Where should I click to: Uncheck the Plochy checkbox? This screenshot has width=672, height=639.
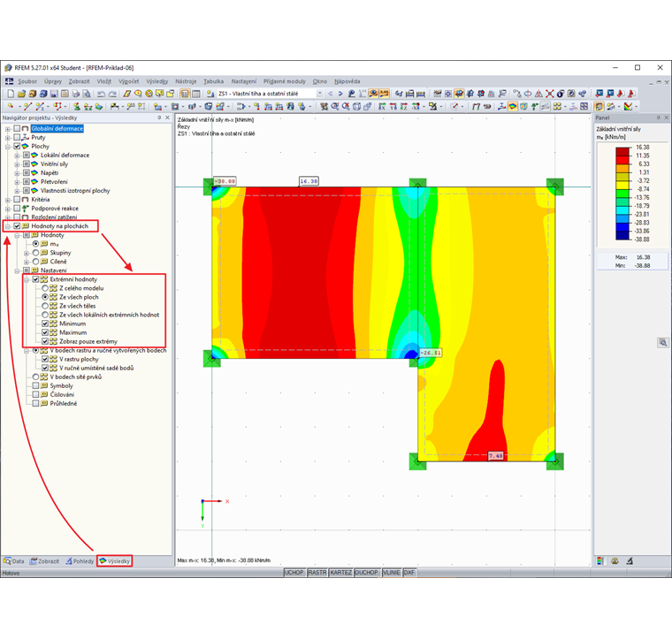[x=17, y=146]
